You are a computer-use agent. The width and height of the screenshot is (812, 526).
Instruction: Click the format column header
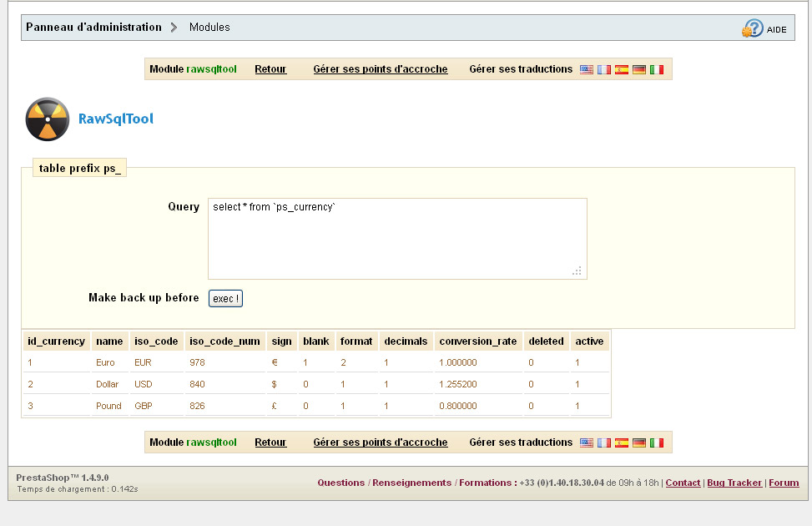pos(356,341)
